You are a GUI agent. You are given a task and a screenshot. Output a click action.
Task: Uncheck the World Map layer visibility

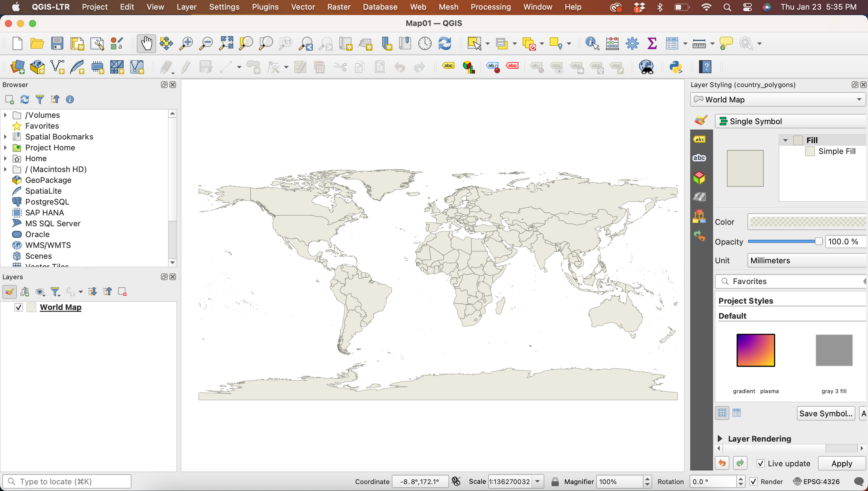click(18, 307)
